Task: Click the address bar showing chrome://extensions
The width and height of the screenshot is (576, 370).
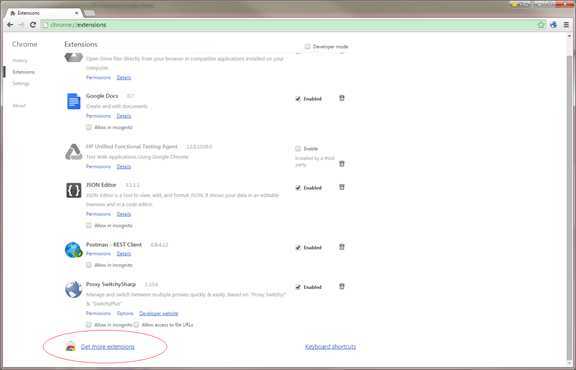Action: pos(288,25)
